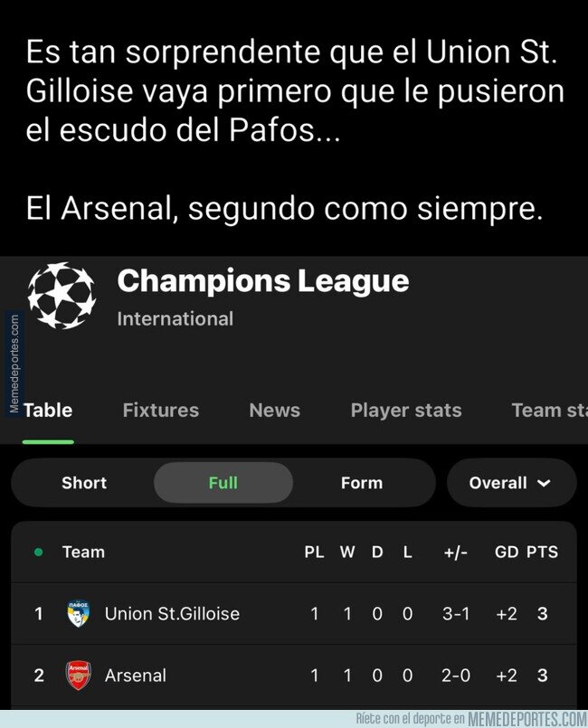
Task: Click the chevron arrow beside Overall
Action: (544, 484)
